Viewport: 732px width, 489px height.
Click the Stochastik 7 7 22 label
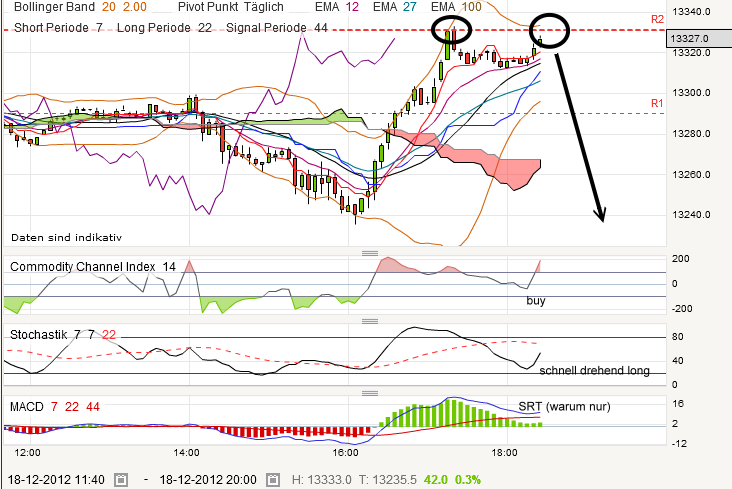click(63, 335)
